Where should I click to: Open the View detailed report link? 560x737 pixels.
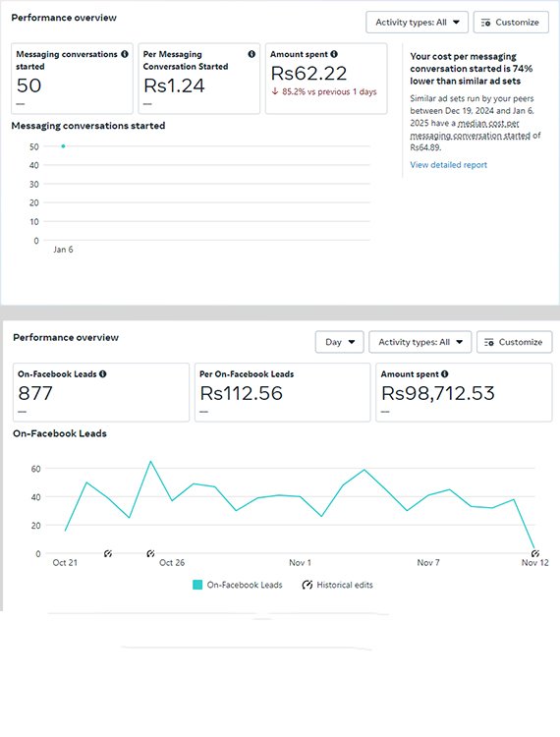pos(448,165)
